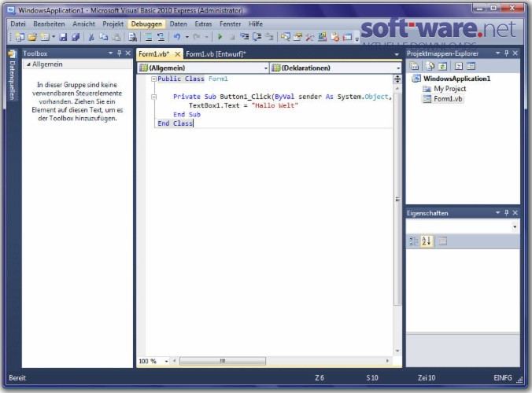Click the greyed Redo arrow

(197, 37)
